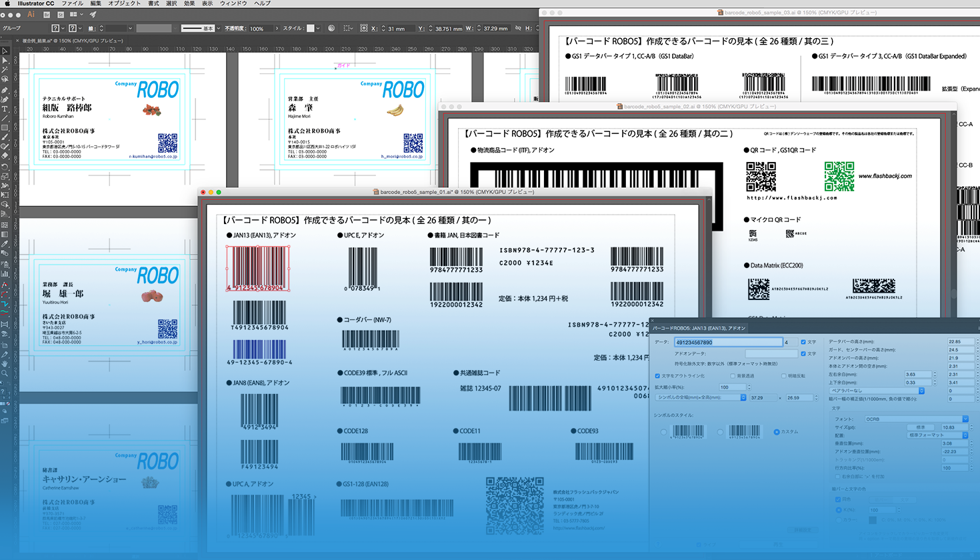The image size is (980, 560).
Task: Select the Direct Selection tool
Action: 5,60
